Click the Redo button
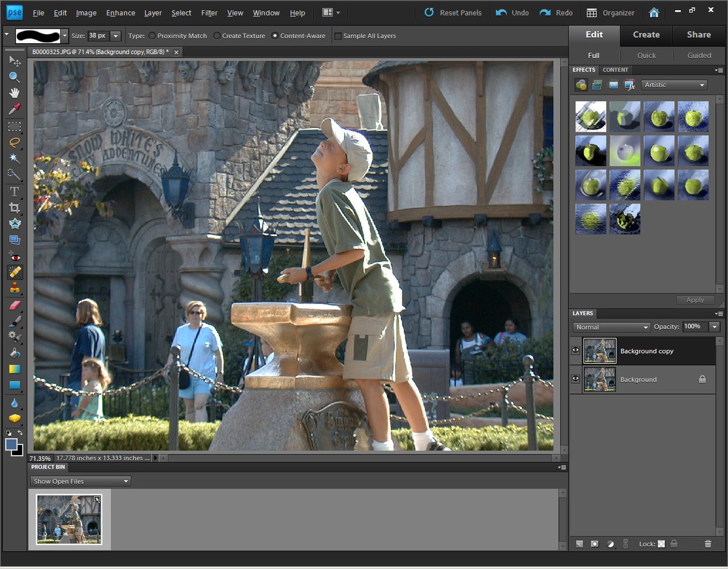The width and height of the screenshot is (728, 569). (556, 13)
